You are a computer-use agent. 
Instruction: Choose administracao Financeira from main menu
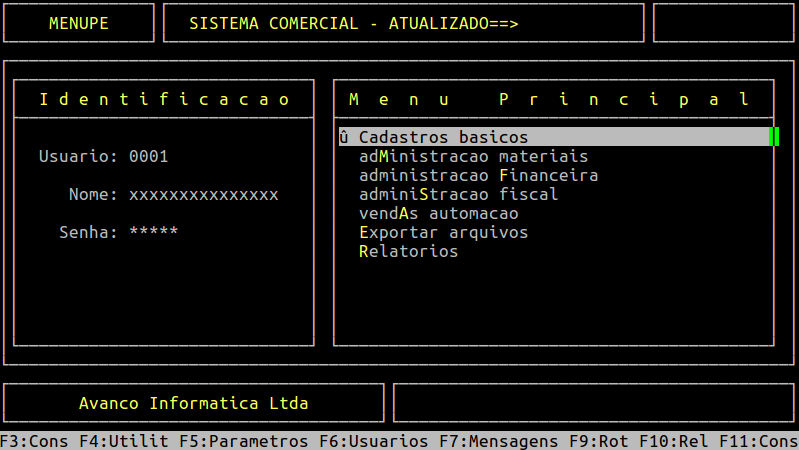478,175
